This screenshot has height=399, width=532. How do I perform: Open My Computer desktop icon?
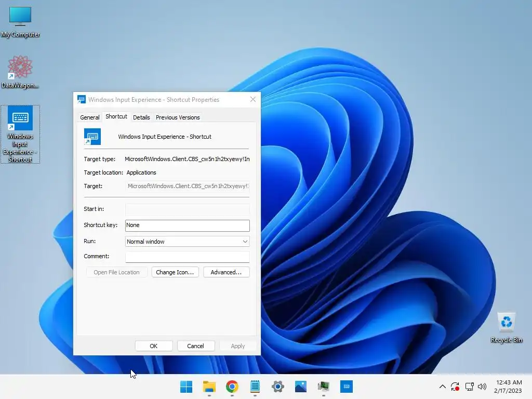click(x=20, y=22)
